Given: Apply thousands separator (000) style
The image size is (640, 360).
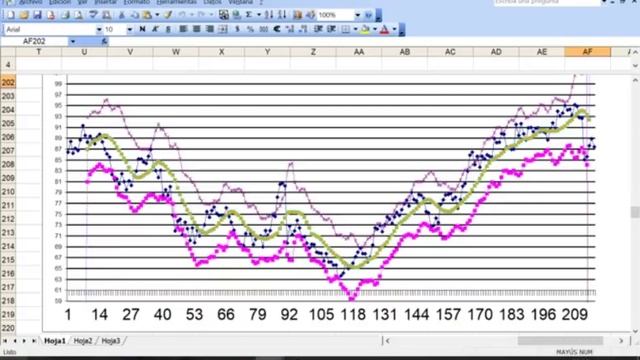Looking at the screenshot, I should [x=264, y=29].
